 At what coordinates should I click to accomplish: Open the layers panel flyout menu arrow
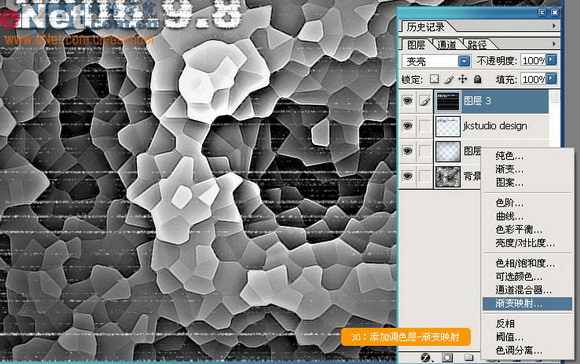554,44
